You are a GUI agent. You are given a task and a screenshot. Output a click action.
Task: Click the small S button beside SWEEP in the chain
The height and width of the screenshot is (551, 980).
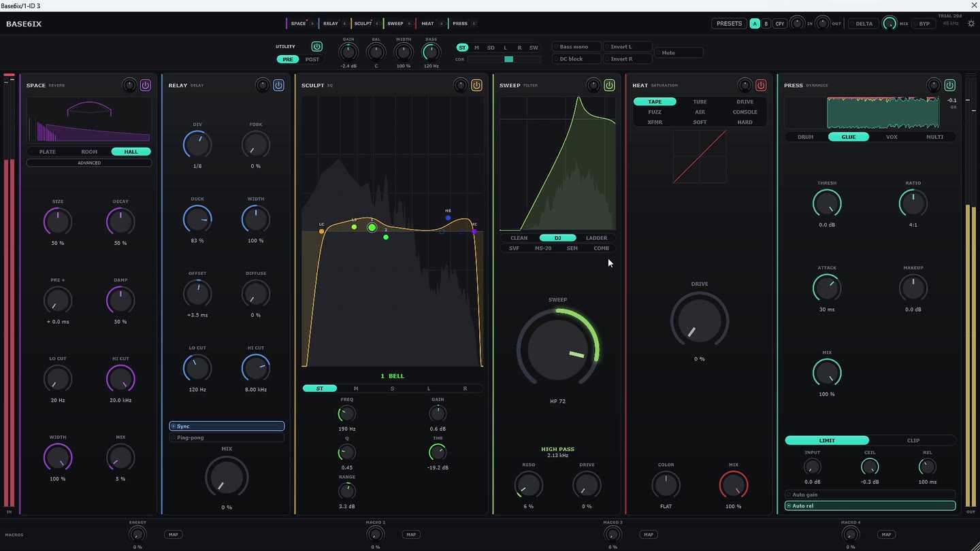click(x=409, y=24)
